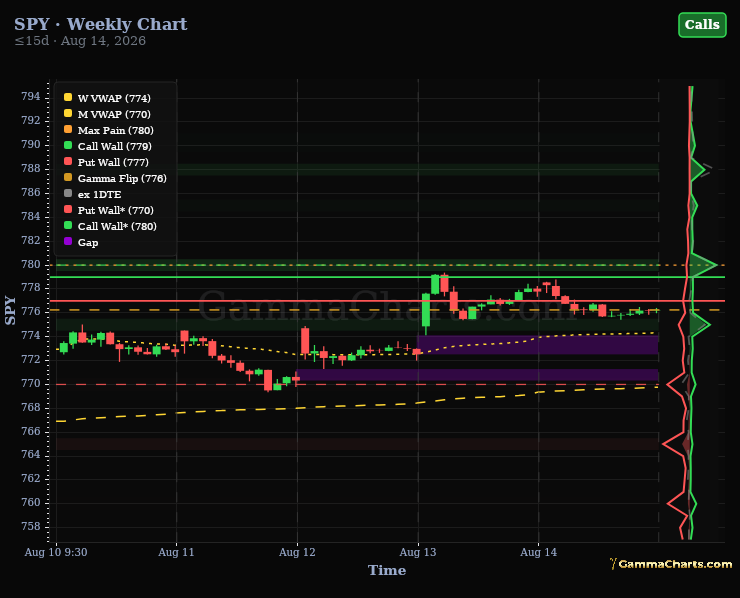Click the 794 price axis label

31,97
